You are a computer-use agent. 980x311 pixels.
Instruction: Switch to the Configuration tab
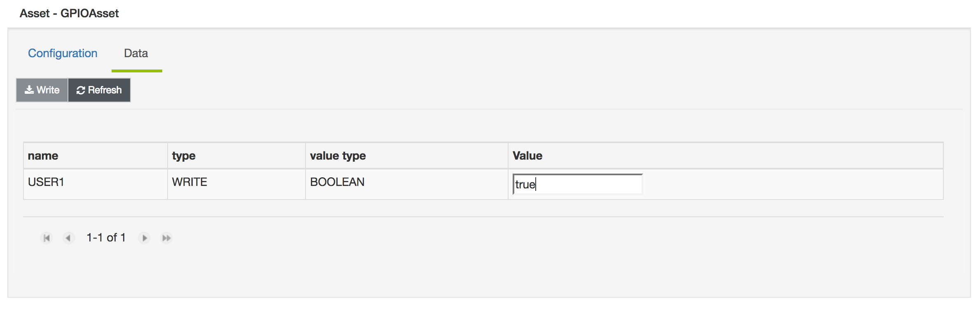(x=63, y=53)
